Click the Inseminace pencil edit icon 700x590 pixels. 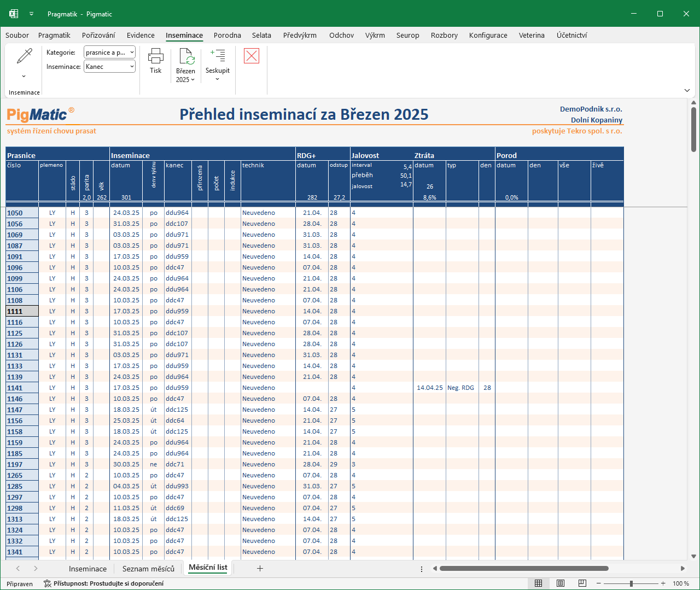25,56
